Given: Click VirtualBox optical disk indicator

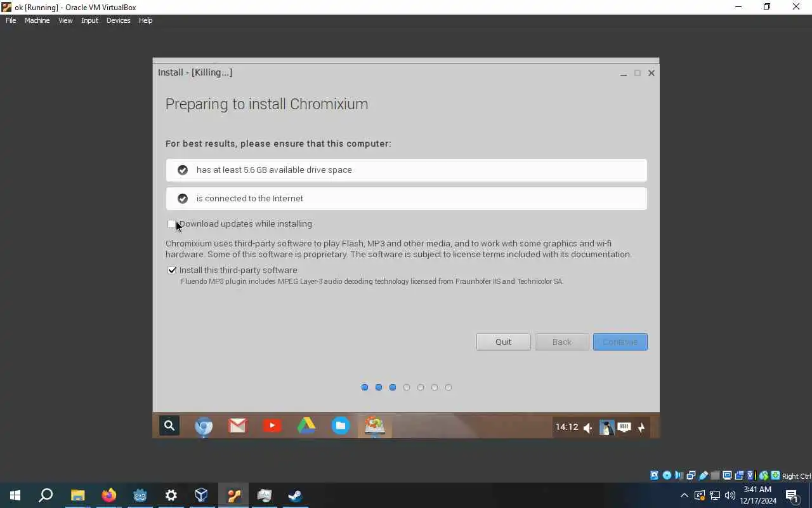Looking at the screenshot, I should click(x=667, y=476).
